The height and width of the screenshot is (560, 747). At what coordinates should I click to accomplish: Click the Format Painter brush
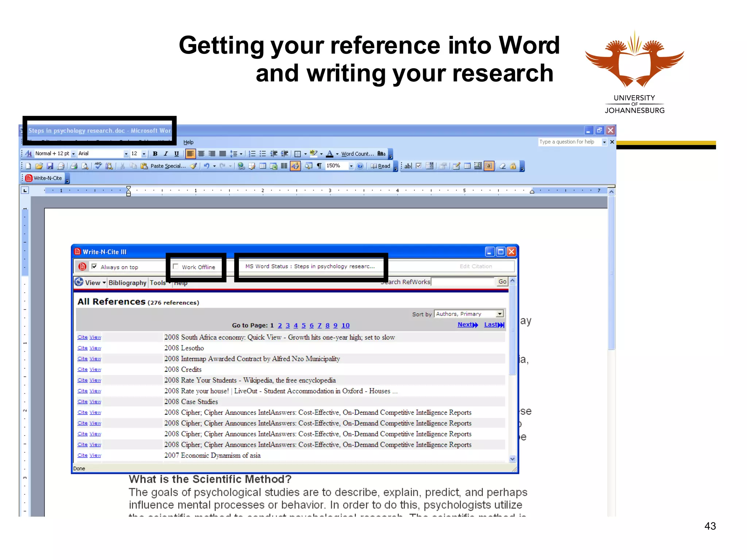click(194, 166)
